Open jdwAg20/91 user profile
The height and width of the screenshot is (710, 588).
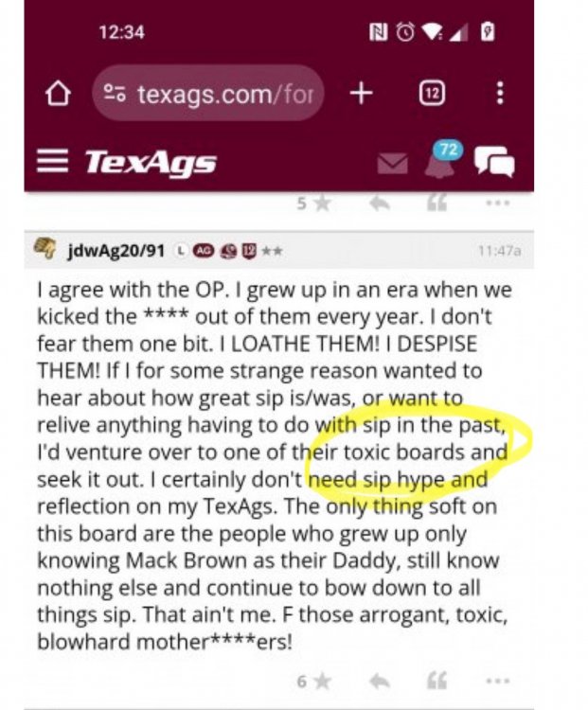click(x=116, y=251)
